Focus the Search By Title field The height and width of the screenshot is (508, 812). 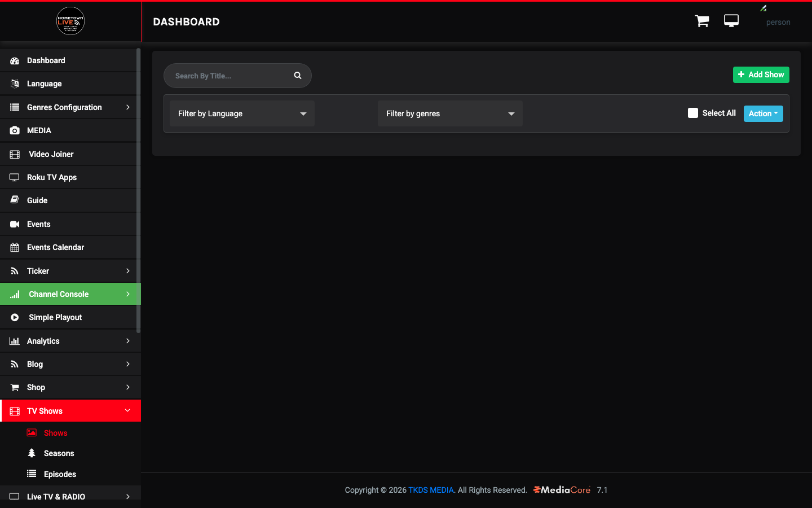(x=237, y=76)
